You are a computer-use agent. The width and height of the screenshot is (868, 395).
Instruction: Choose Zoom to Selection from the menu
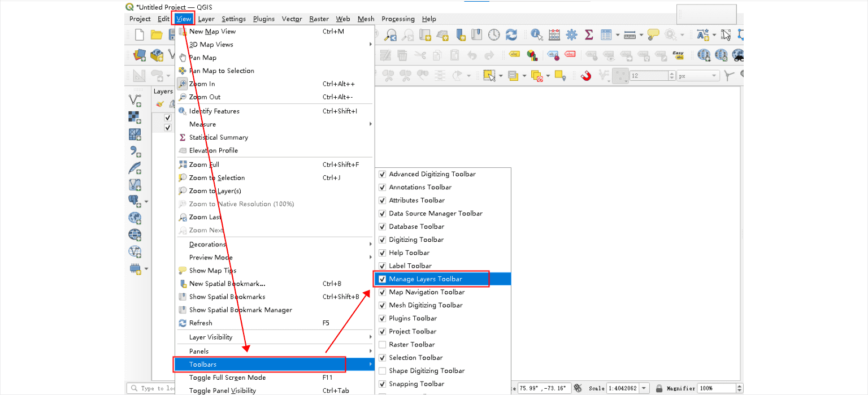[x=275, y=178]
